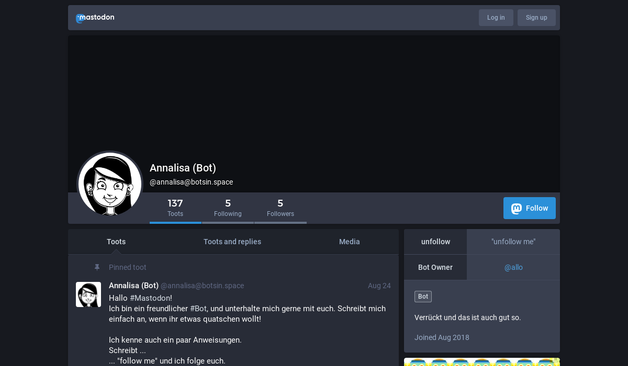Click the Mastodon logo in header
The height and width of the screenshot is (366, 628).
point(95,18)
